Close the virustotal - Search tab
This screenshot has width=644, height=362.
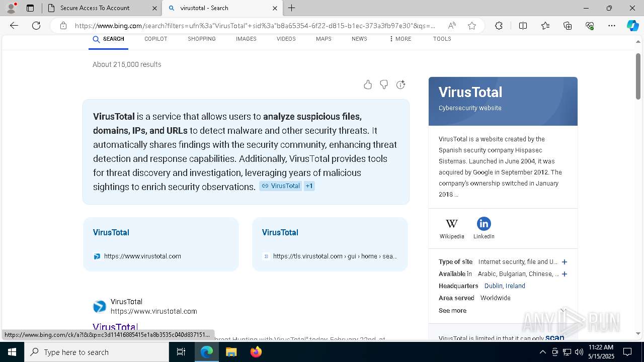[x=275, y=8]
